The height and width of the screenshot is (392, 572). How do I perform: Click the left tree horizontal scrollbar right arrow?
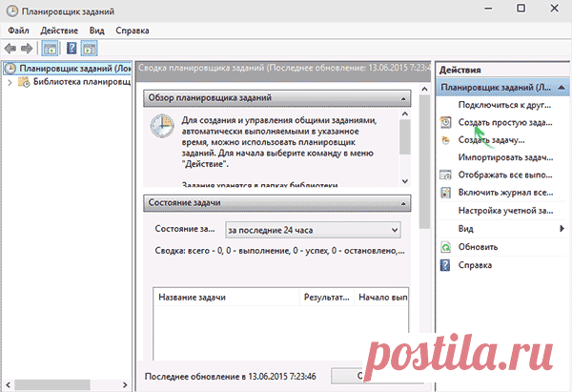[125, 384]
